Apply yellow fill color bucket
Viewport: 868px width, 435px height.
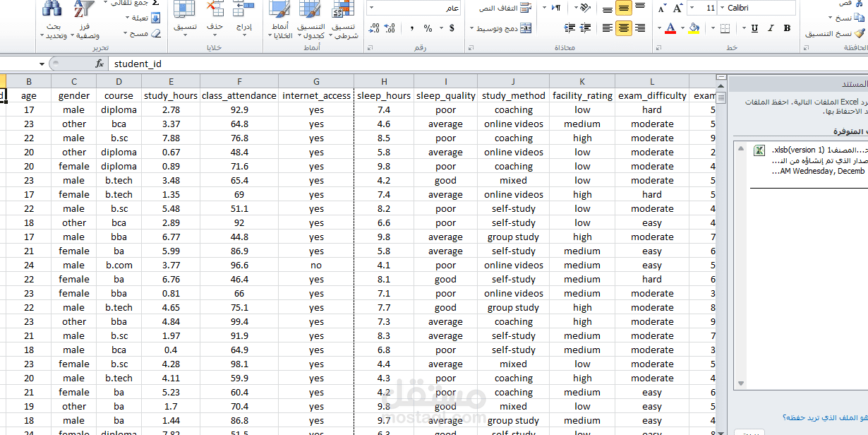click(x=695, y=28)
